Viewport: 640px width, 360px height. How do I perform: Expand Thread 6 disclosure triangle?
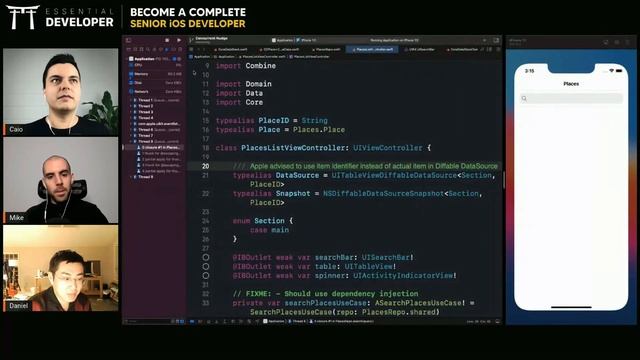131,129
